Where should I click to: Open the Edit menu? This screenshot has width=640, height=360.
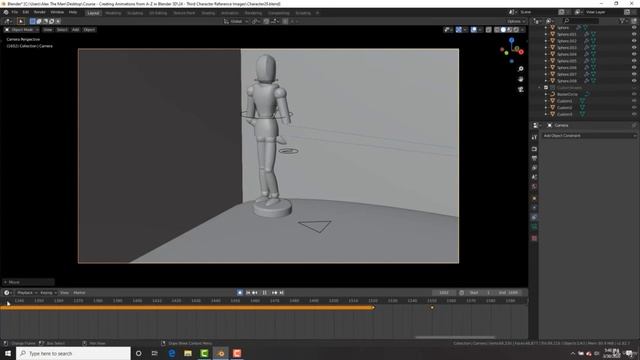coord(26,12)
